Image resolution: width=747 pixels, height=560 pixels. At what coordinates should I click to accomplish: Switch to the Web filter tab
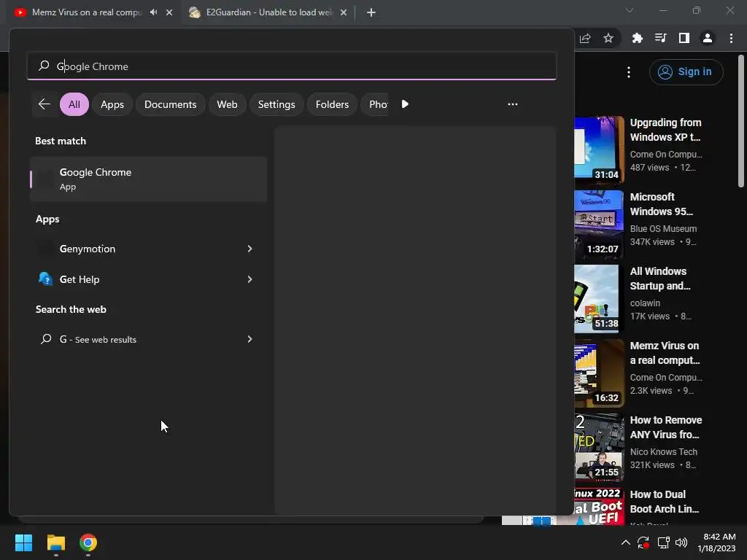point(228,104)
